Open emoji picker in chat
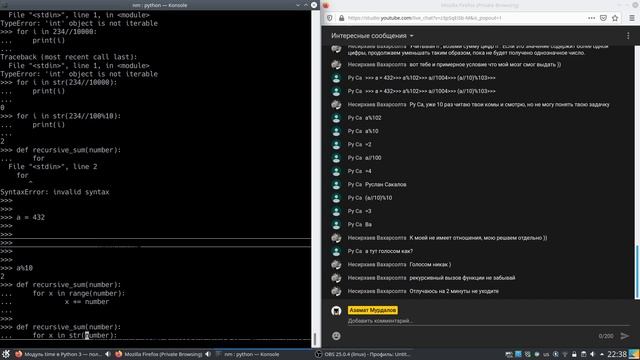This screenshot has height=360, width=640. pyautogui.click(x=336, y=336)
